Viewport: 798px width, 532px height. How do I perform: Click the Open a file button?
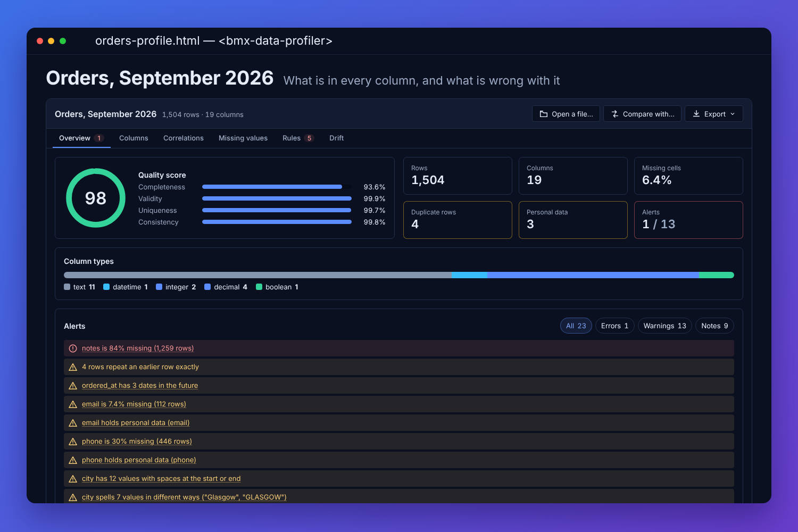(566, 114)
